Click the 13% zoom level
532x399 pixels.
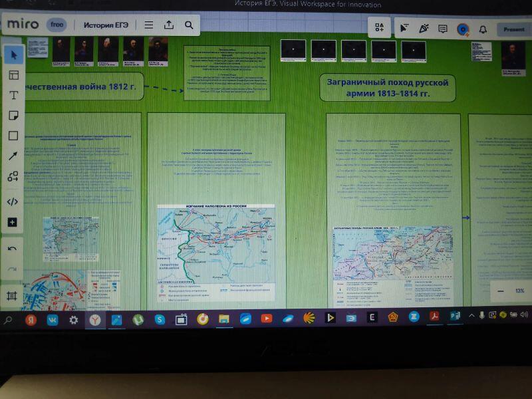point(519,291)
